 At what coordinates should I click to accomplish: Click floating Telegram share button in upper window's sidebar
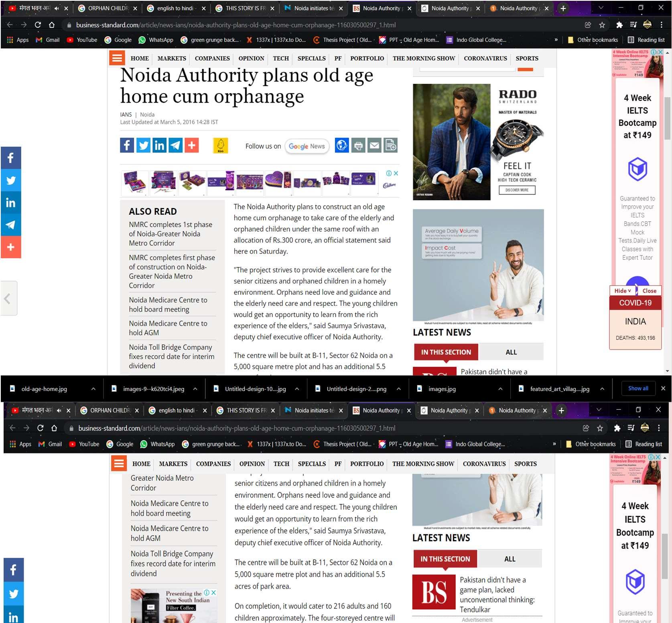coord(11,225)
